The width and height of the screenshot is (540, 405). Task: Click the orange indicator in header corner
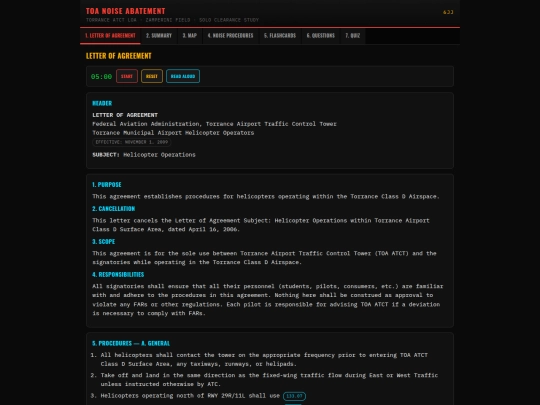pos(448,12)
